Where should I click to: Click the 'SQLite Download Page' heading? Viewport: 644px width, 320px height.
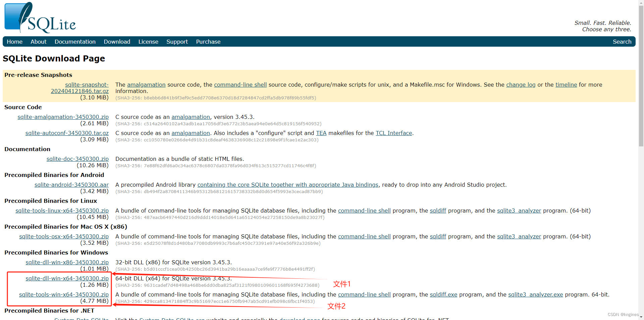point(54,58)
